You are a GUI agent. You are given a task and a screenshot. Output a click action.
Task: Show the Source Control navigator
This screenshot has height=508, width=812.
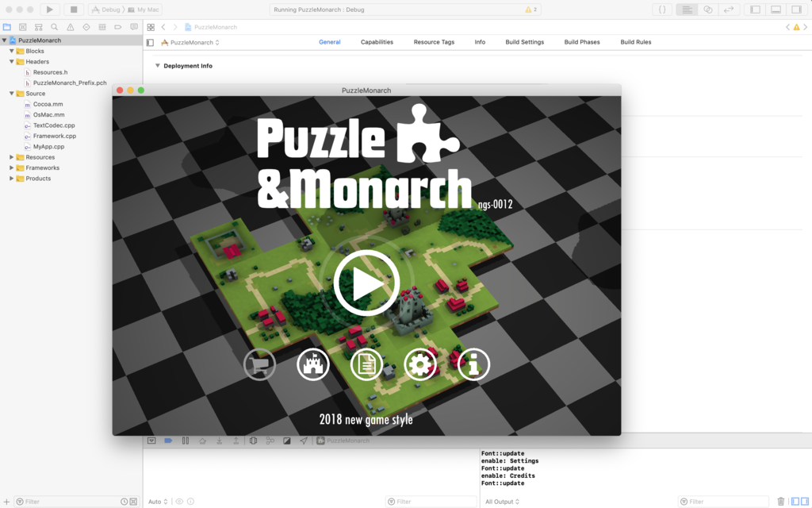23,27
